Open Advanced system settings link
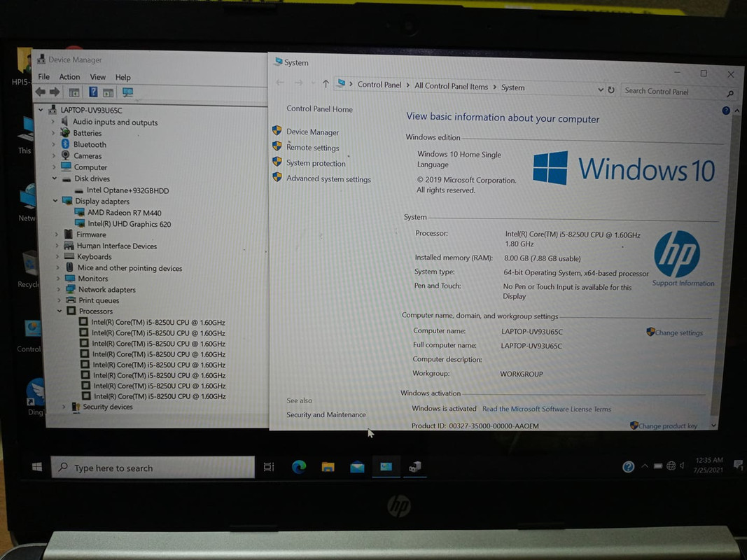 pyautogui.click(x=329, y=179)
